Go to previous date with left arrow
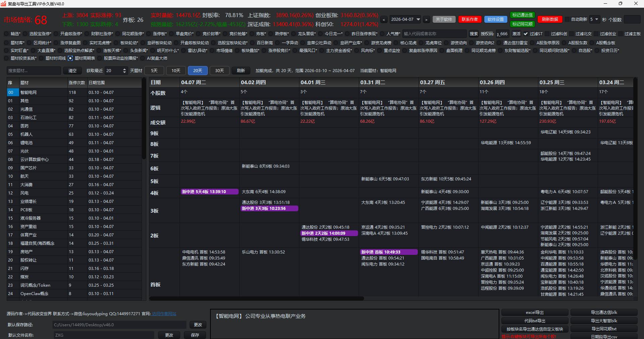 coord(384,20)
